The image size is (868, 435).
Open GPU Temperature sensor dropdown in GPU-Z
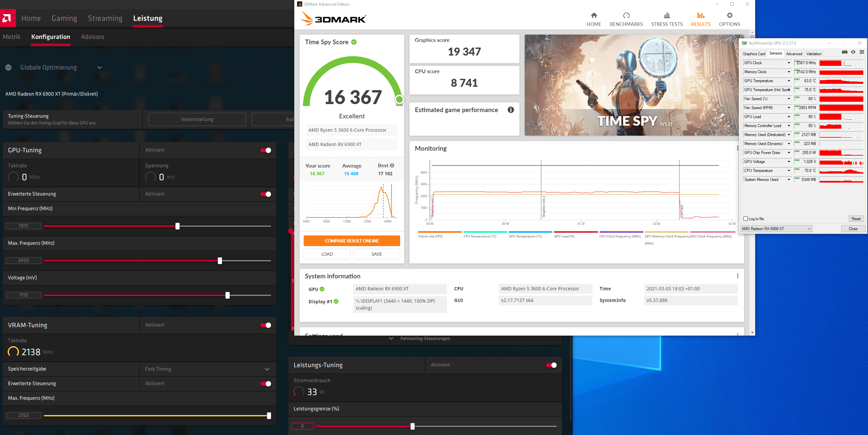788,81
